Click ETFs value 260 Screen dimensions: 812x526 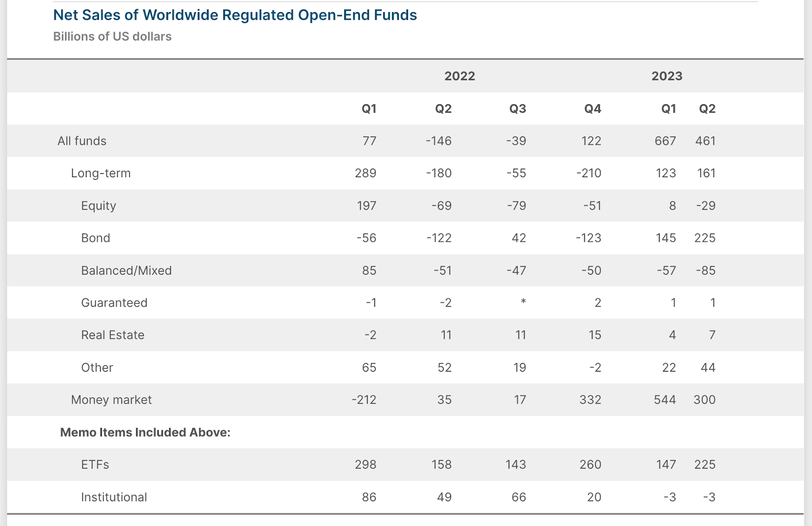pos(590,465)
